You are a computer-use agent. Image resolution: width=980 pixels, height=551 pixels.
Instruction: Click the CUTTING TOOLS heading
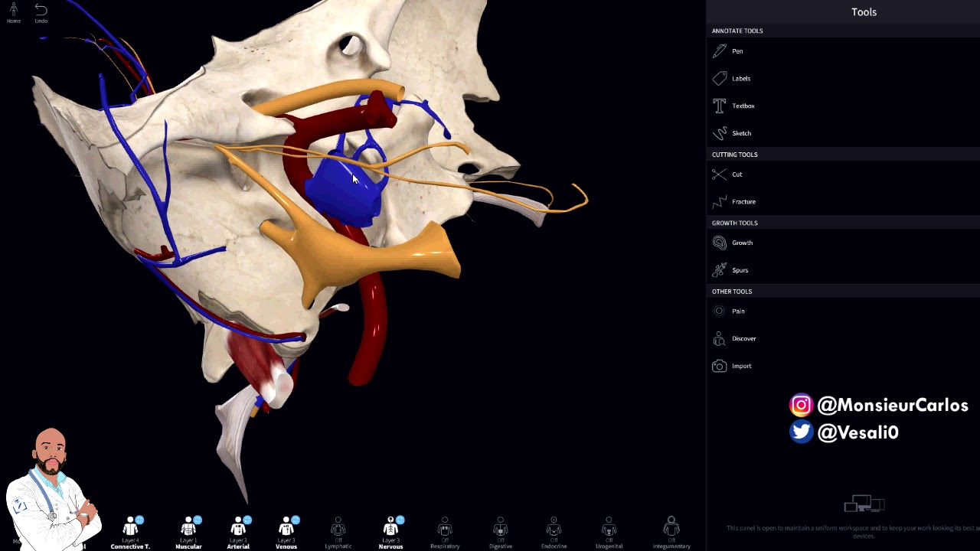click(734, 155)
